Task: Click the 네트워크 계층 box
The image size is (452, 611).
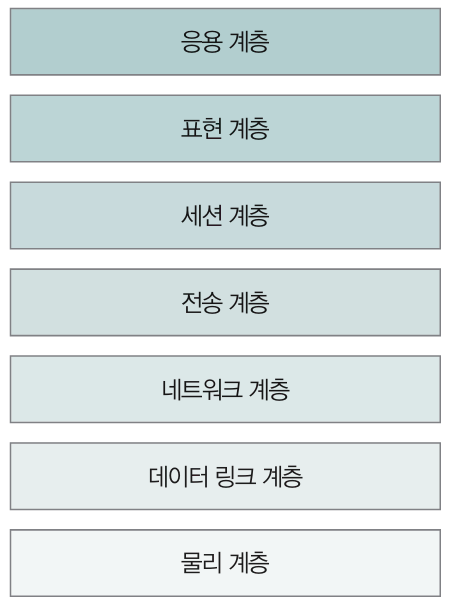Action: tap(225, 389)
